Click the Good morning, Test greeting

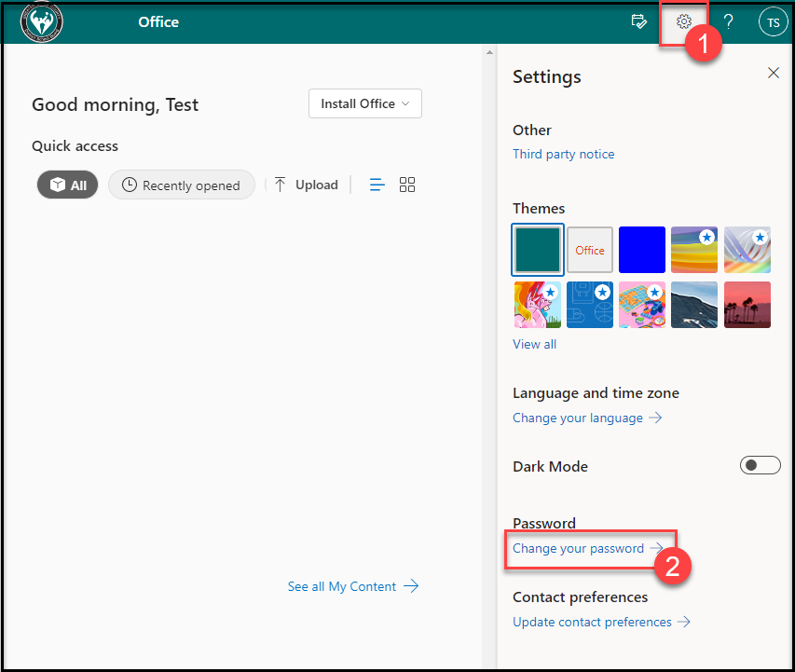tap(115, 104)
